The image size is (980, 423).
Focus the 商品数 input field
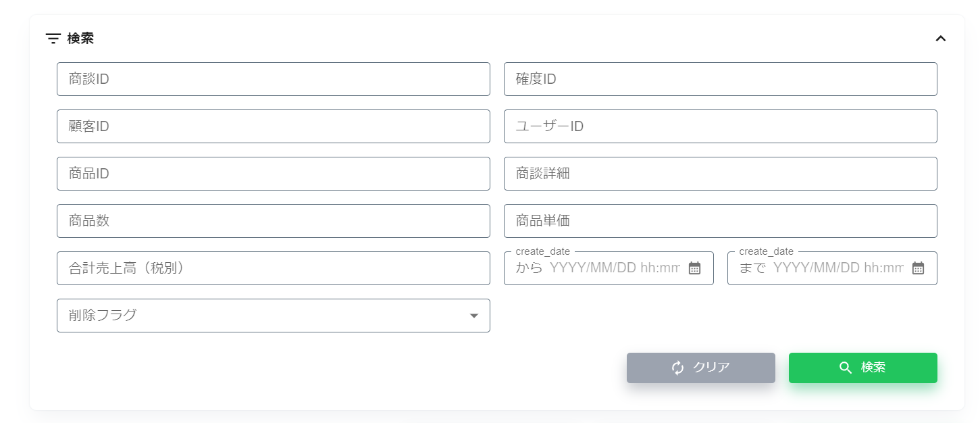point(274,221)
